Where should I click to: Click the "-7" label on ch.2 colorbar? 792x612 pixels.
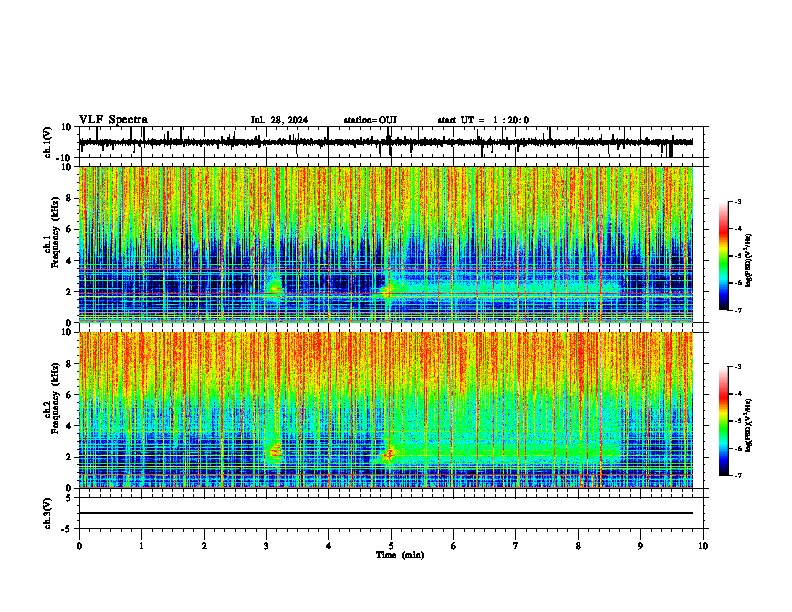(x=738, y=475)
